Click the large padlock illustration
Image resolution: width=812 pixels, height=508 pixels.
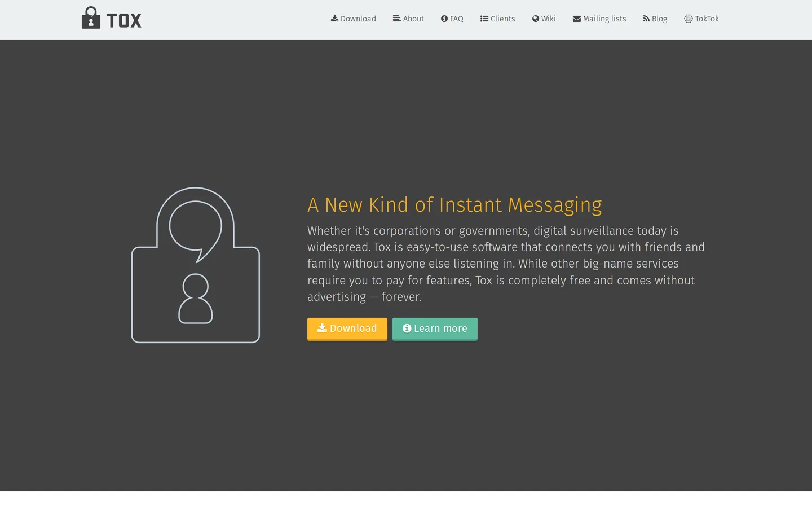196,265
